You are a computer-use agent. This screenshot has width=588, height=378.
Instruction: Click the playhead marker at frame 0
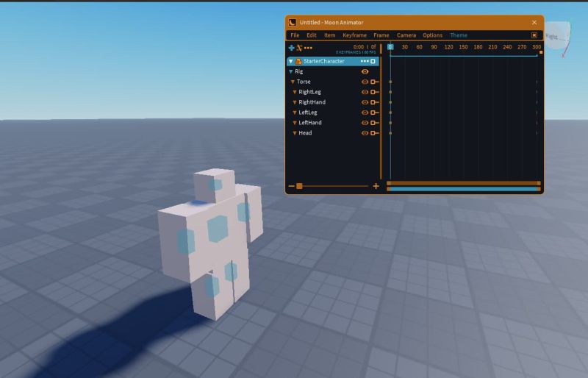390,47
